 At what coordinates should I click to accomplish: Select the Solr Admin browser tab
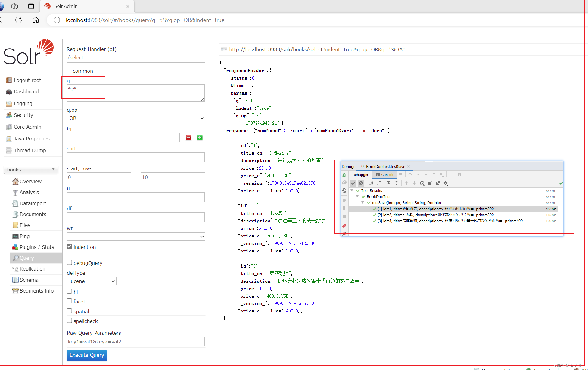point(66,6)
